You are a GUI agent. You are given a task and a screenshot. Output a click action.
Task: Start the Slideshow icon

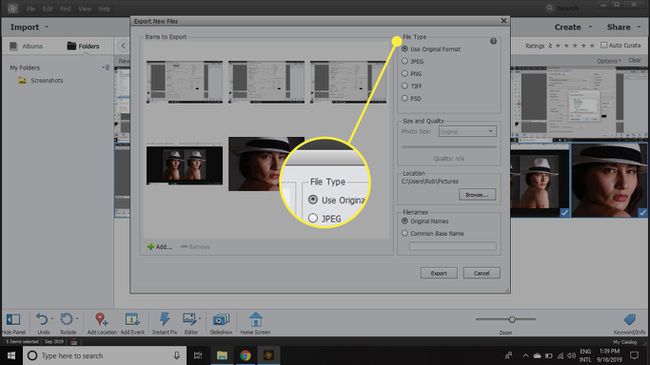(221, 319)
